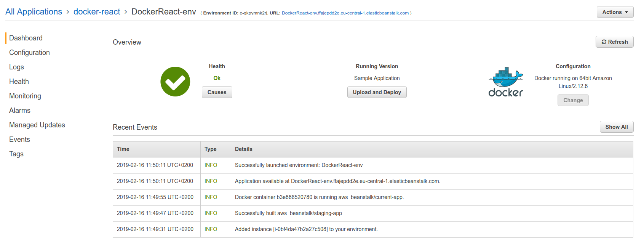The image size is (644, 241).
Task: Go to All Applications breadcrumb link
Action: click(34, 12)
